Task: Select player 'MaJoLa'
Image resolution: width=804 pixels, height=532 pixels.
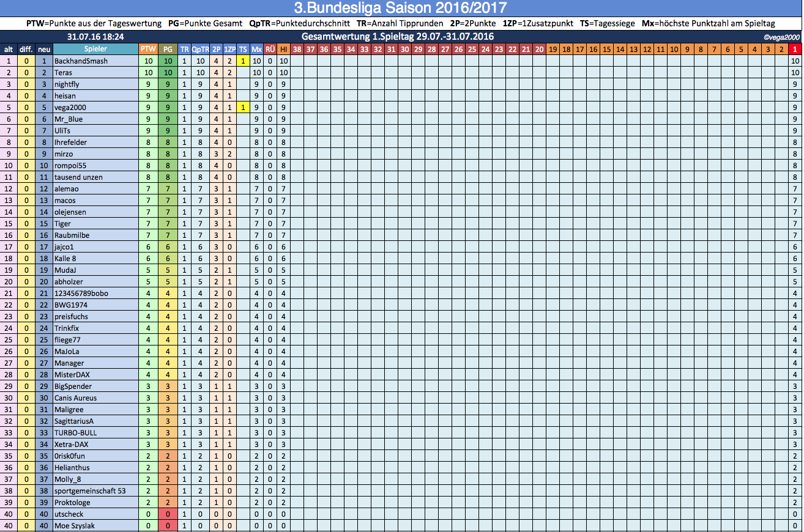Action: [67, 352]
